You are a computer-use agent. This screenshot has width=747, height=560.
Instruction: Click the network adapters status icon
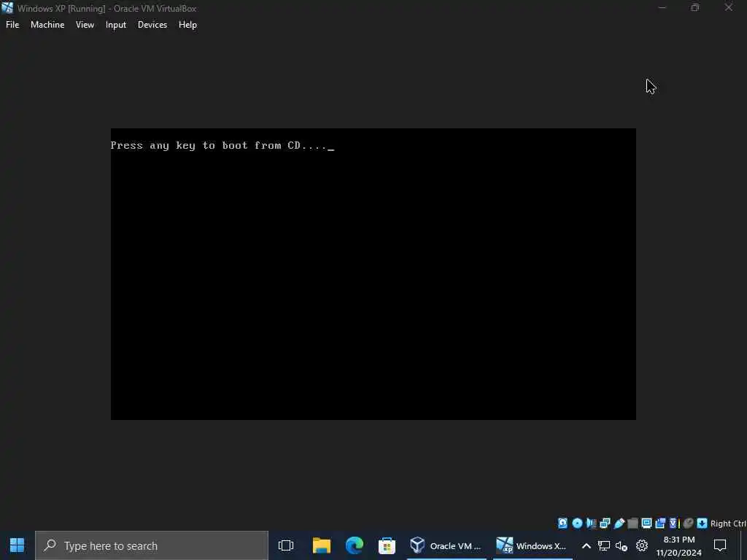point(605,524)
